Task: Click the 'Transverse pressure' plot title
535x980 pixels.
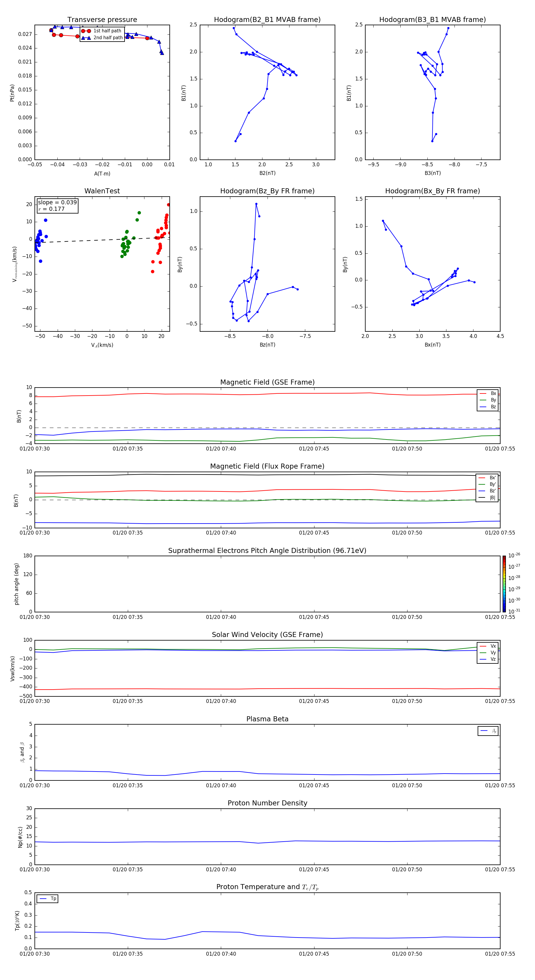Action: 102,20
